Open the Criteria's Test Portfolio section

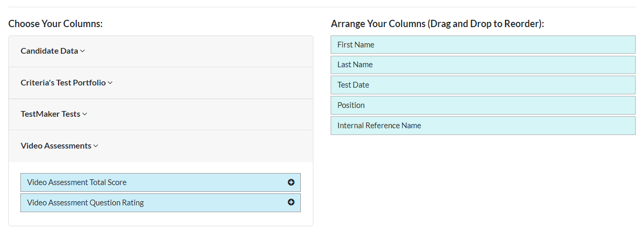161,83
